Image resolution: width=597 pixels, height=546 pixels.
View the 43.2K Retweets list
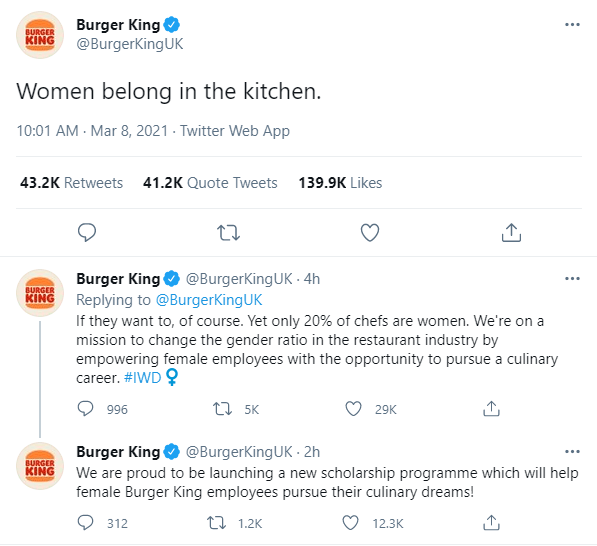click(71, 183)
